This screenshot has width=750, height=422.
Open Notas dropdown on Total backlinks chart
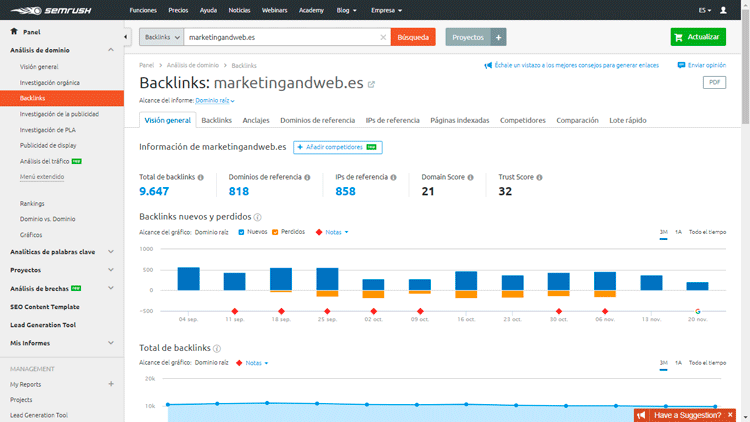point(257,363)
